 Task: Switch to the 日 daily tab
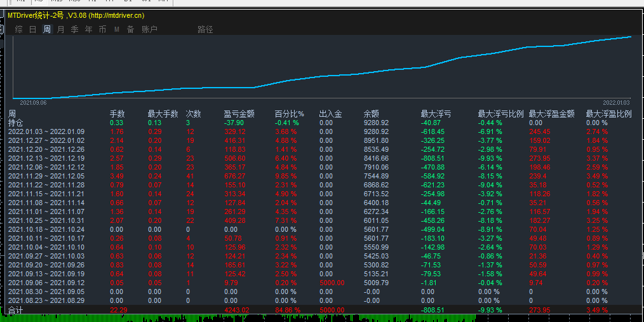click(33, 30)
